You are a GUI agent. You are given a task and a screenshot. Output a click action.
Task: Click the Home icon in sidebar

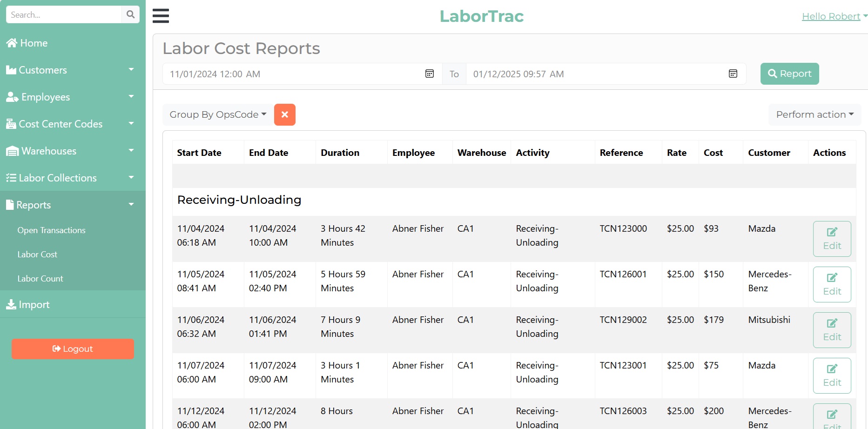[12, 43]
